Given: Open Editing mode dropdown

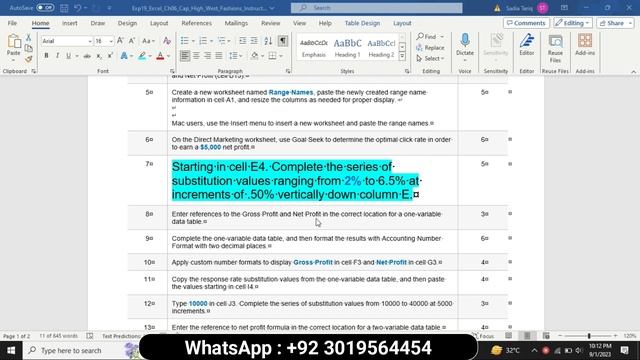Looking at the screenshot, I should point(573,23).
